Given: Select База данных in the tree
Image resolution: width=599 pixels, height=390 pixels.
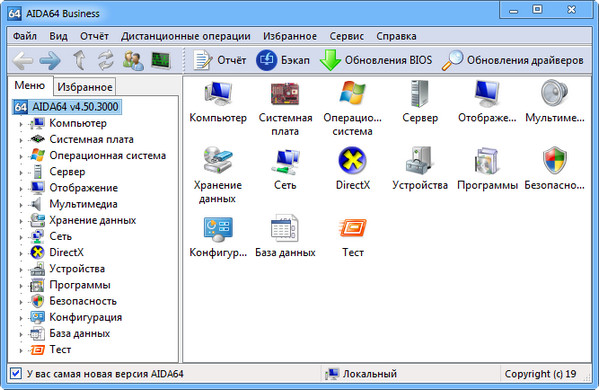Looking at the screenshot, I should [79, 333].
